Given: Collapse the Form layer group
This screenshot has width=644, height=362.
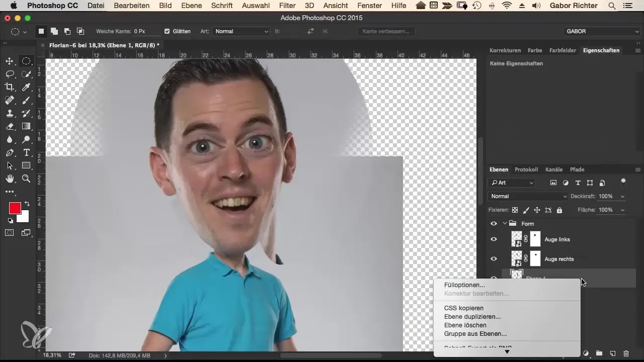Looking at the screenshot, I should [x=505, y=224].
